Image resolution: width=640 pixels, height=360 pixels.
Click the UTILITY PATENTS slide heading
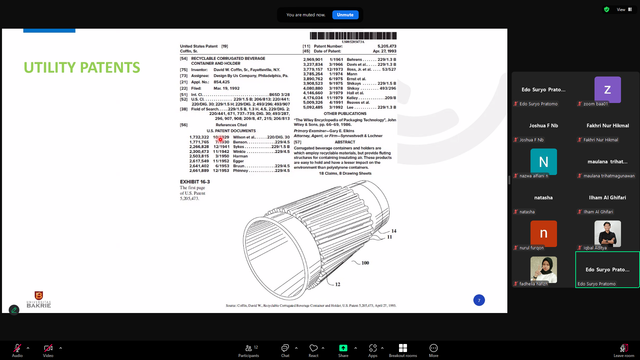82,67
